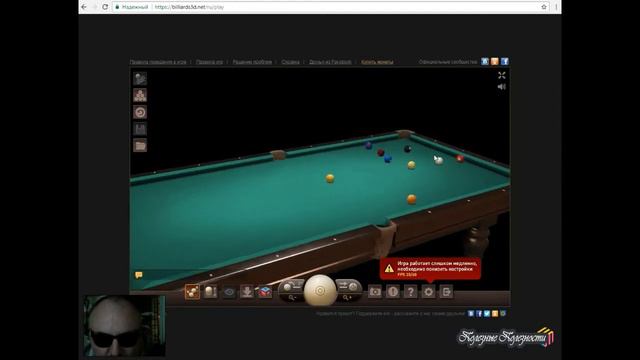
Task: Open the Facebook friends link in the top menu
Action: point(330,62)
